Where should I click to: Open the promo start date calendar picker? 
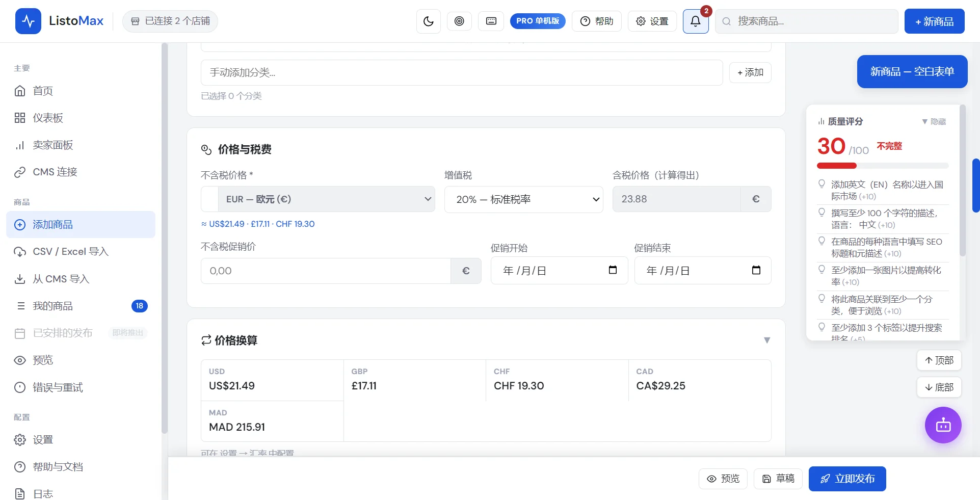(x=613, y=270)
